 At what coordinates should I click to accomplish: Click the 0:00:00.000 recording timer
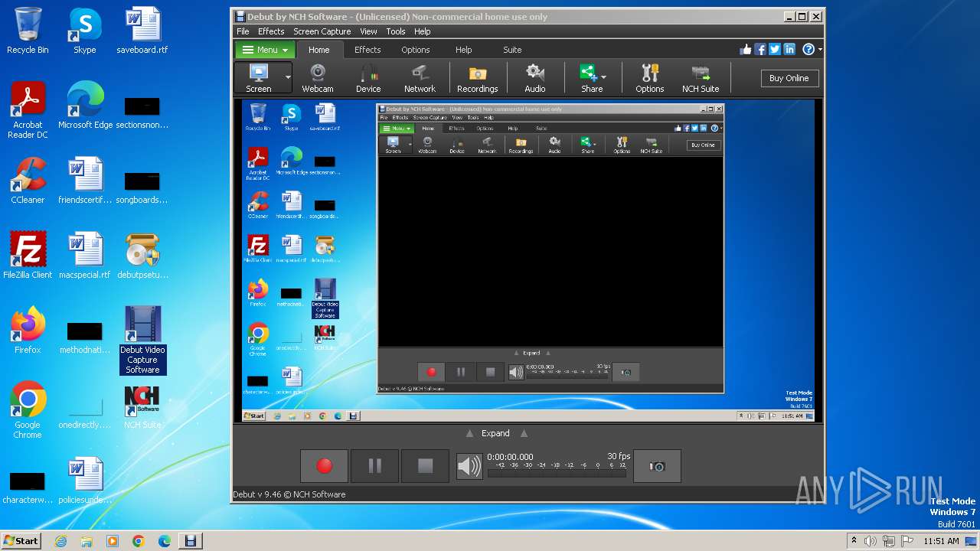(x=510, y=457)
